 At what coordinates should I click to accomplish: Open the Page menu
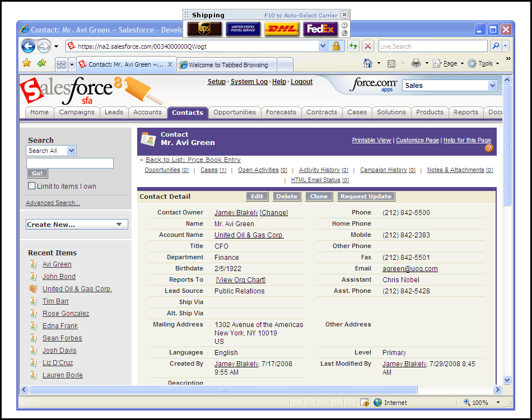coord(449,63)
